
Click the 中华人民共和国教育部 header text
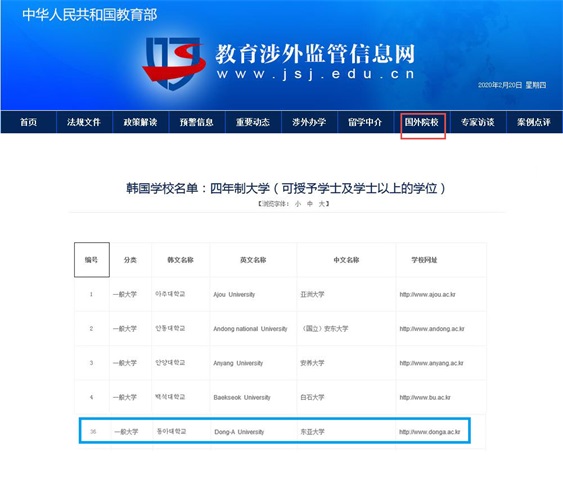pos(90,15)
